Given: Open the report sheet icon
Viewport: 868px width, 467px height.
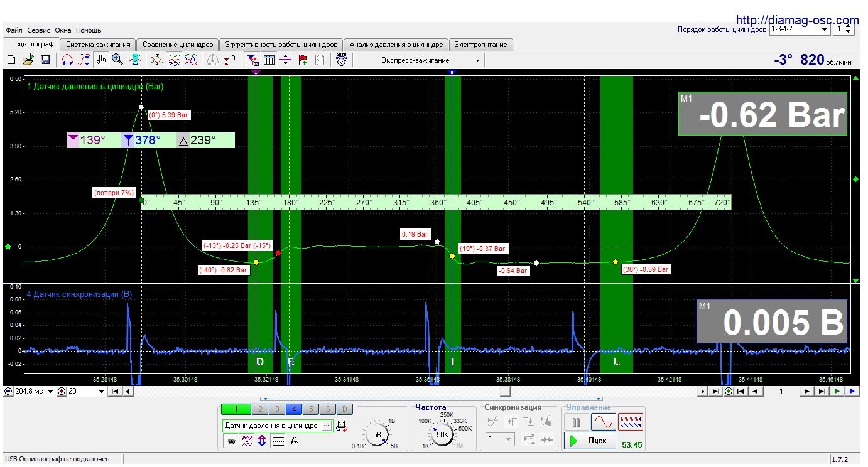Looking at the screenshot, I should coord(320,60).
